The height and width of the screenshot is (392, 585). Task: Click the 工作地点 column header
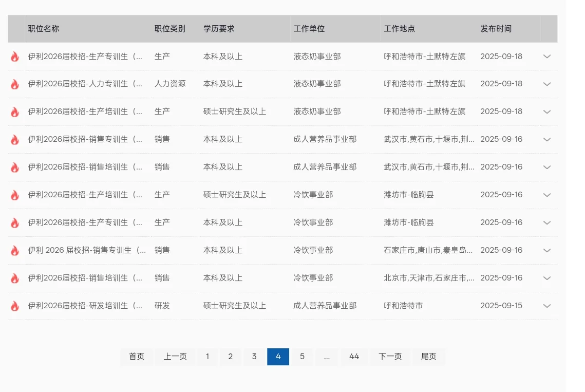400,29
